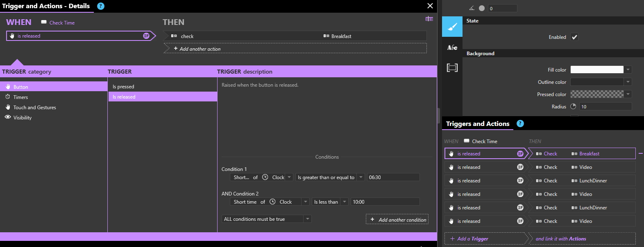This screenshot has width=644, height=247.
Task: Open help for Trigger and Actions Details
Action: (x=101, y=6)
